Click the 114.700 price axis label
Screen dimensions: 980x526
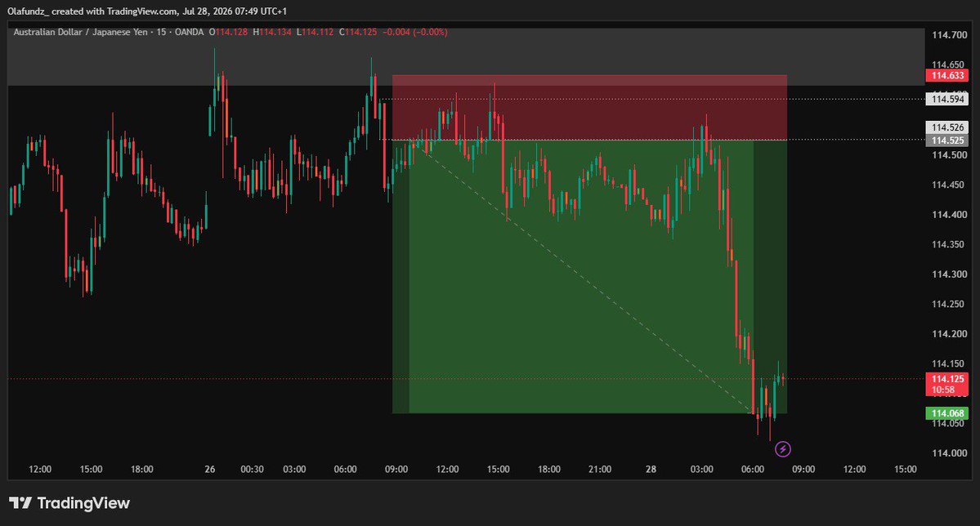tap(950, 35)
